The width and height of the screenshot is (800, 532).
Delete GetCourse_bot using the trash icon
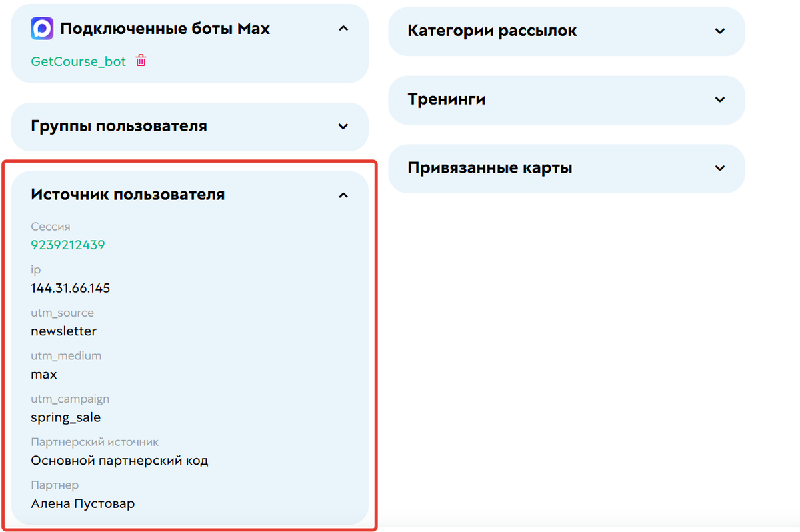click(141, 60)
